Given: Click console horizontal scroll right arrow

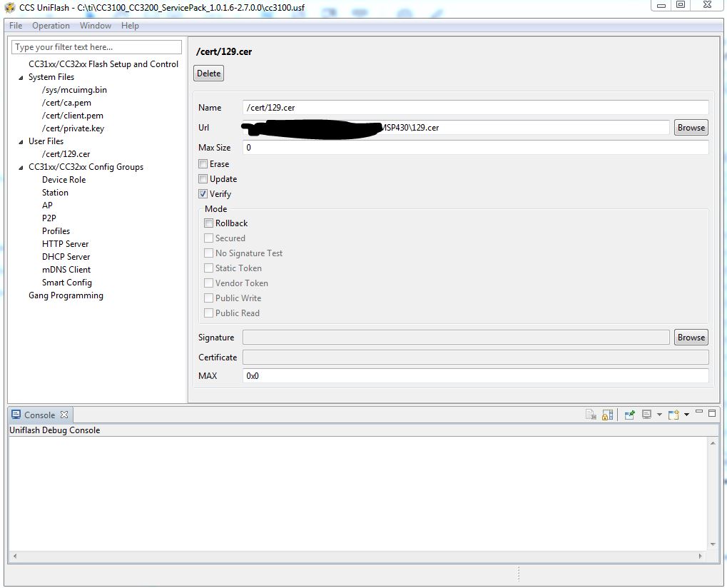Looking at the screenshot, I should point(700,556).
